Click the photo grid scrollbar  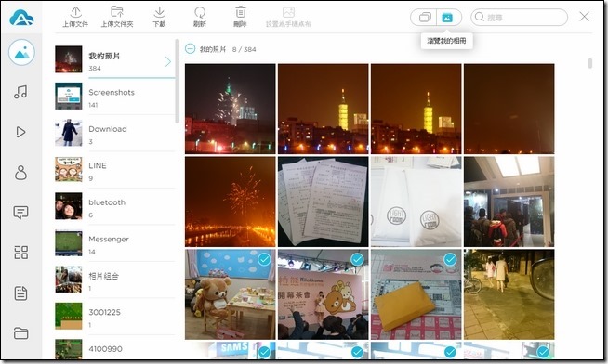click(x=589, y=63)
